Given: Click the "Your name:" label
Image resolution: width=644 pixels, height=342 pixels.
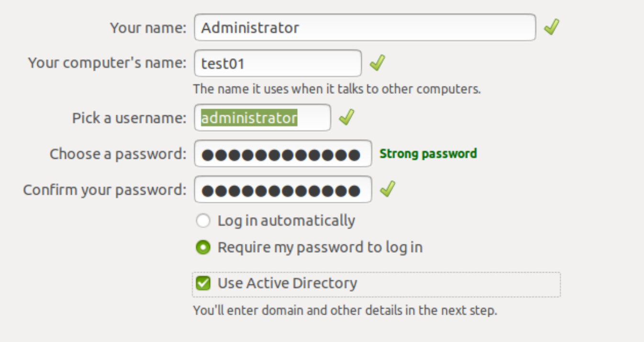Looking at the screenshot, I should pos(148,28).
